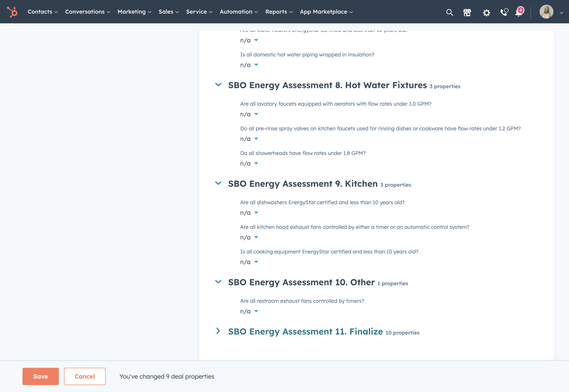Open the Contacts menu
Screen dimensions: 569x392
(x=43, y=12)
